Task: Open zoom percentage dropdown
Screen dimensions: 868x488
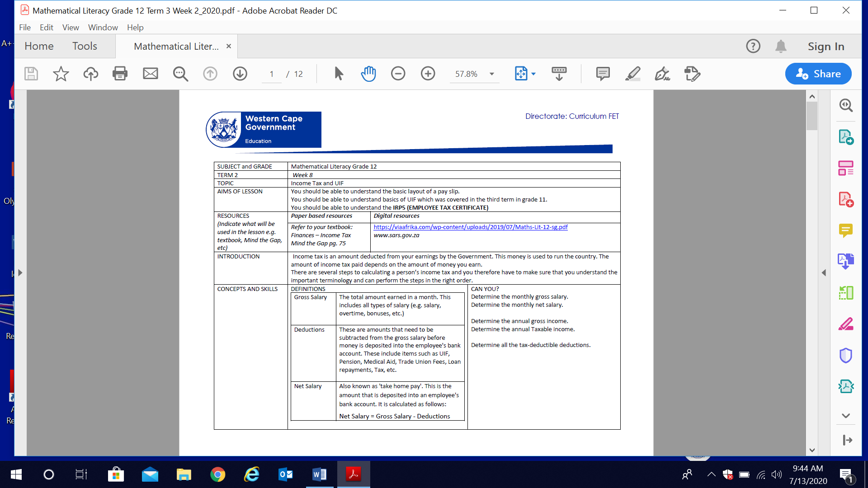Action: pos(492,74)
